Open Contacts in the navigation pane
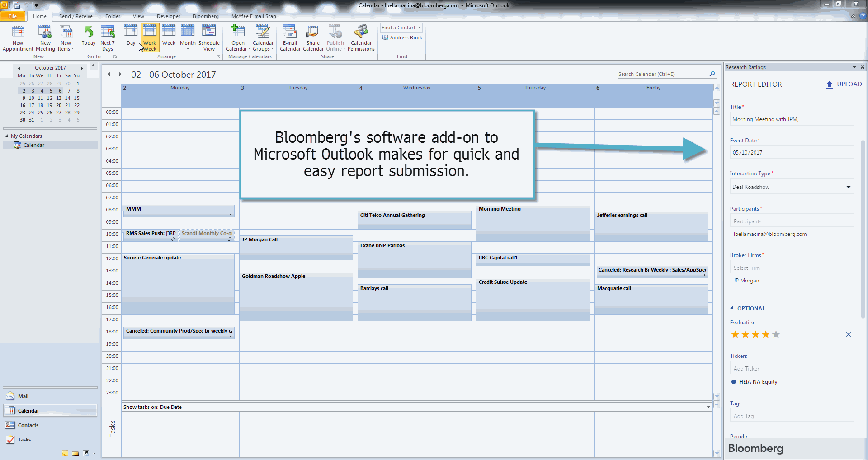868x460 pixels. [50, 425]
